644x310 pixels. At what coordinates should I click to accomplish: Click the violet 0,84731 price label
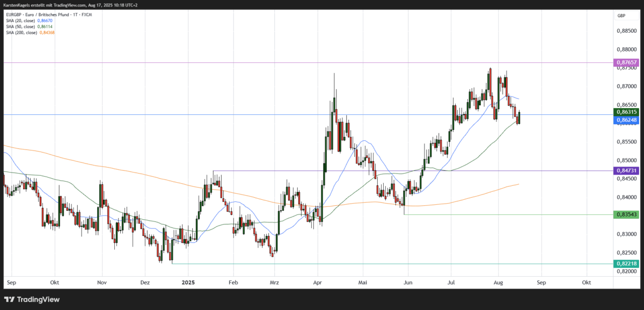[x=626, y=170]
